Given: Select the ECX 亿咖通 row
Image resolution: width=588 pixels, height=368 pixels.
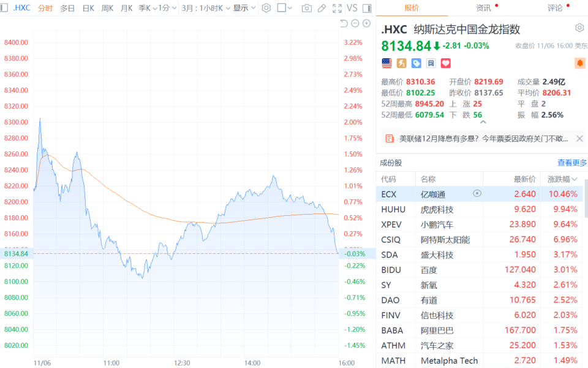Looking at the screenshot, I should pos(480,194).
